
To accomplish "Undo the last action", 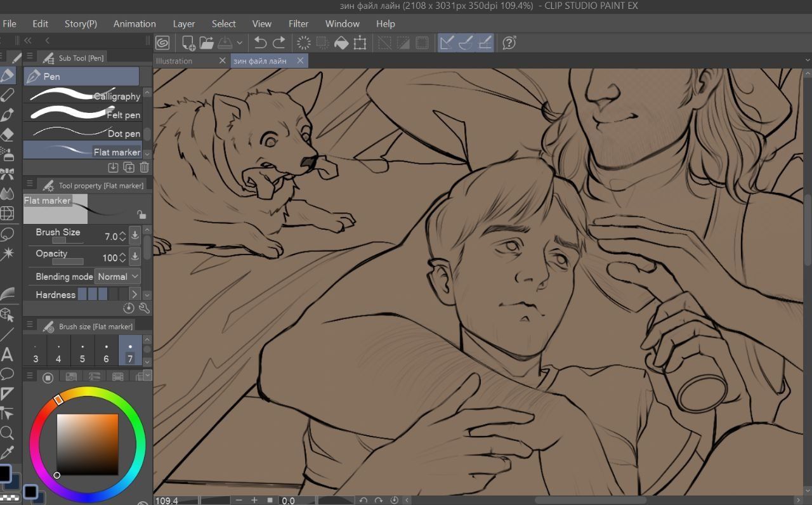I will pos(260,43).
